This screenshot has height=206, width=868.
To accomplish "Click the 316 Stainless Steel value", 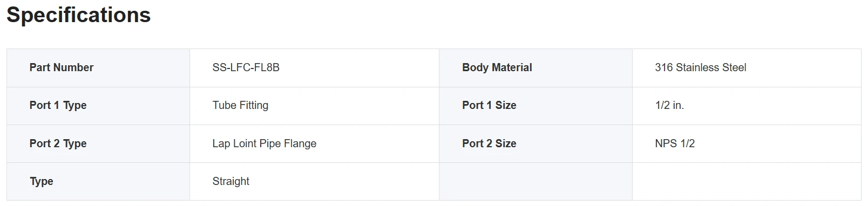I will (x=701, y=67).
